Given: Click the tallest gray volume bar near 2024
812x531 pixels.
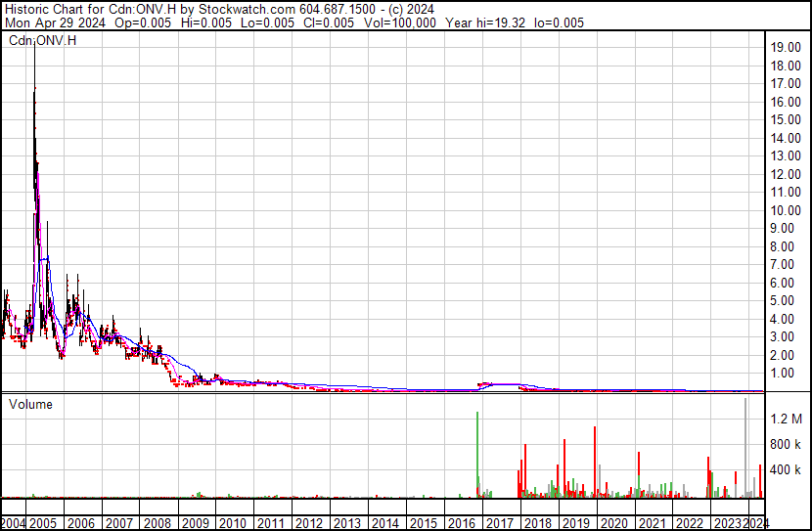Looking at the screenshot, I should pyautogui.click(x=746, y=447).
